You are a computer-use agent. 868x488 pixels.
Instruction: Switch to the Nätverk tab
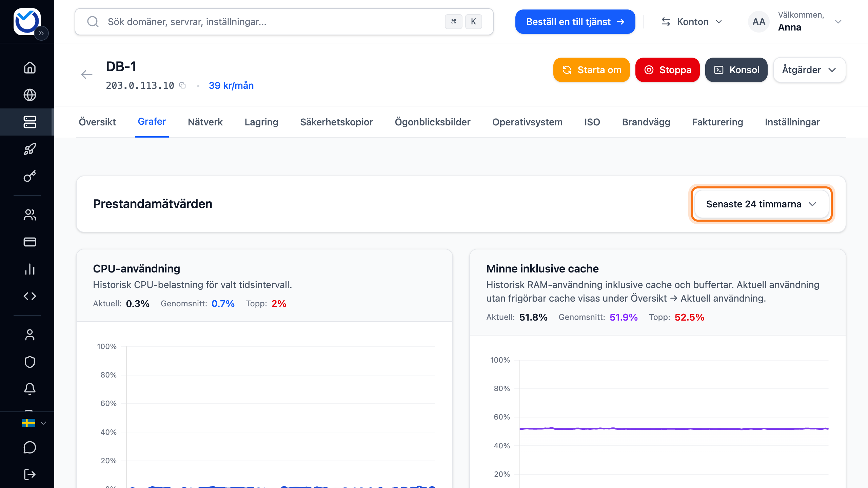(205, 122)
